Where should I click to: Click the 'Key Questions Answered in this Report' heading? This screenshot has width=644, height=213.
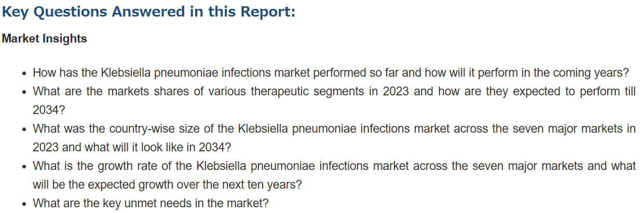click(148, 12)
